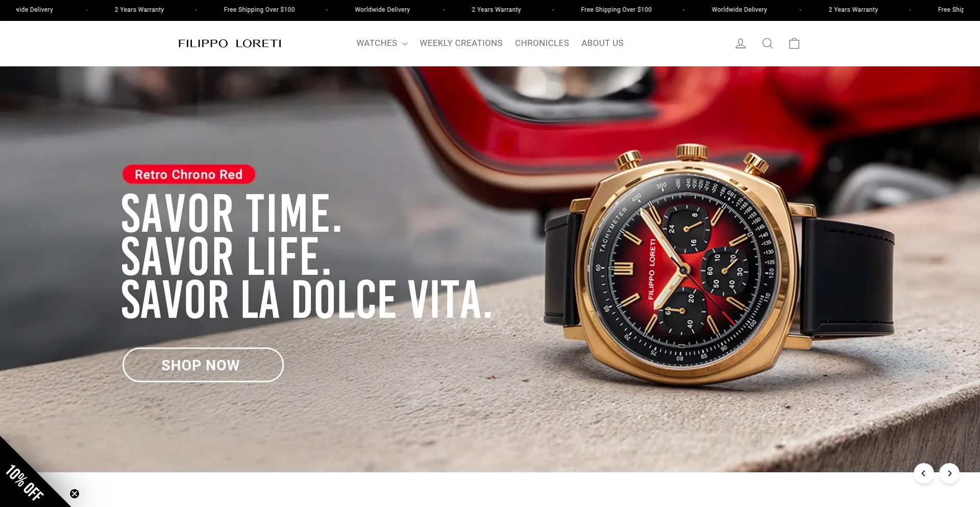The width and height of the screenshot is (980, 507).
Task: Advance to next slide arrow
Action: point(949,473)
